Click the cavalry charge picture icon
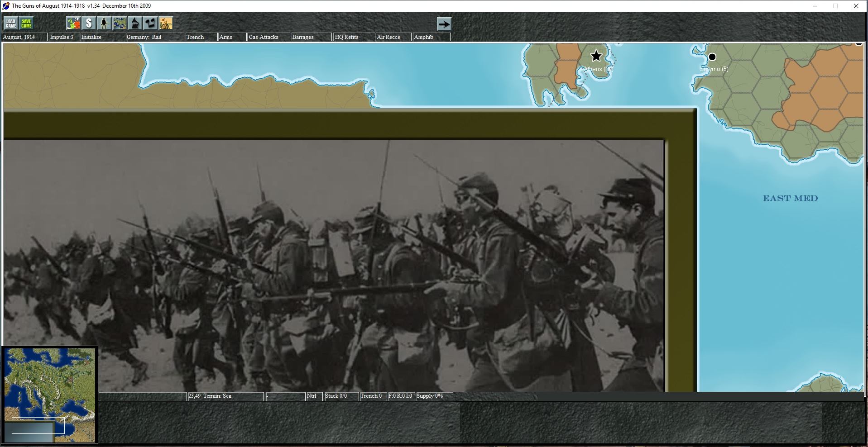Screen dimensions: 868x447 pos(166,23)
